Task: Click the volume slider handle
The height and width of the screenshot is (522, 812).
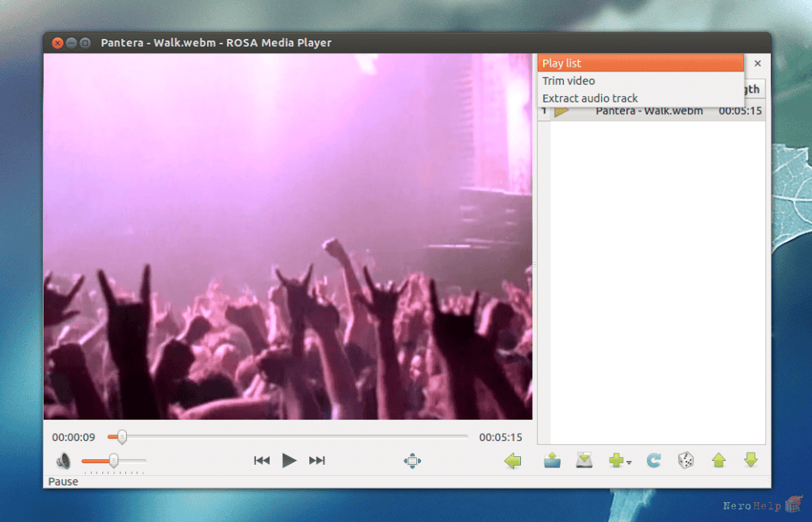Action: (x=113, y=460)
